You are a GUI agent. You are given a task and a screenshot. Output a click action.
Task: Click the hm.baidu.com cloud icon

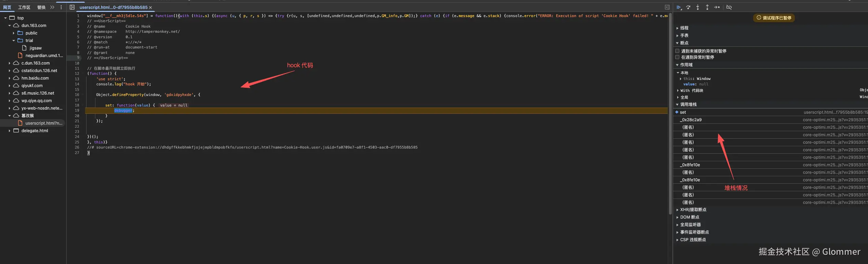click(x=16, y=78)
